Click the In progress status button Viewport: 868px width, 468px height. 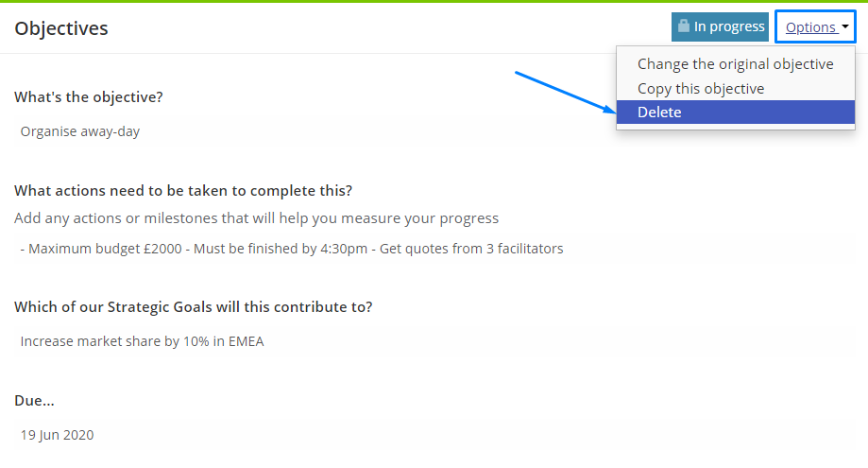pos(721,26)
